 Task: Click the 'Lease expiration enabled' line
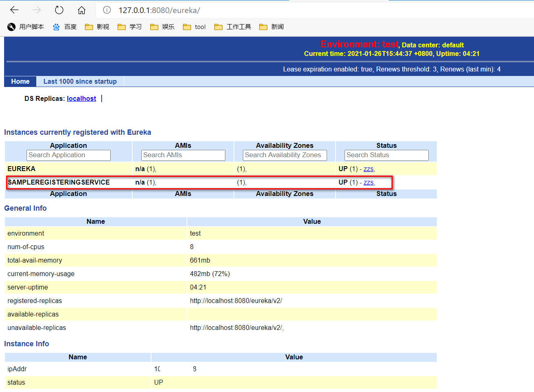392,69
